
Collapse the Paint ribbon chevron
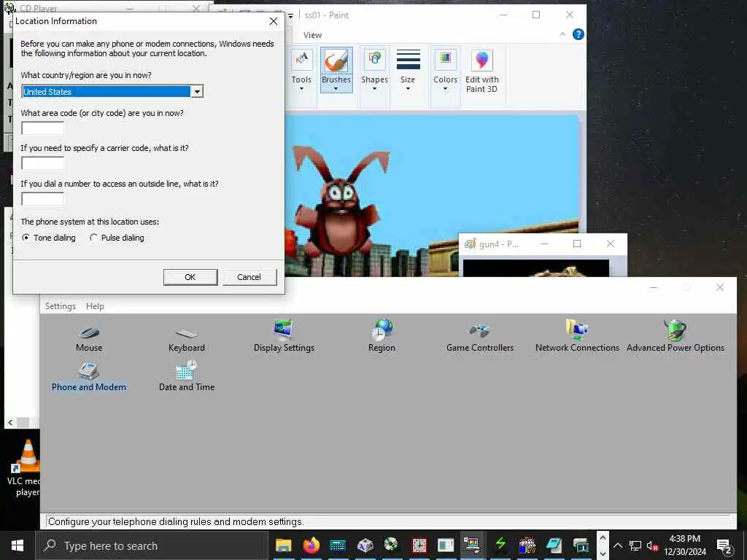[562, 34]
